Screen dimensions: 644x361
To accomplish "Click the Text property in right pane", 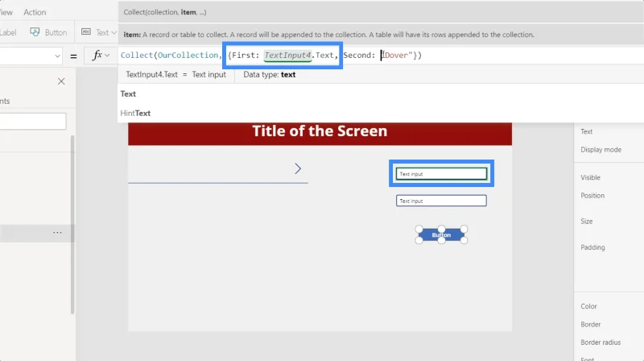I will (586, 131).
